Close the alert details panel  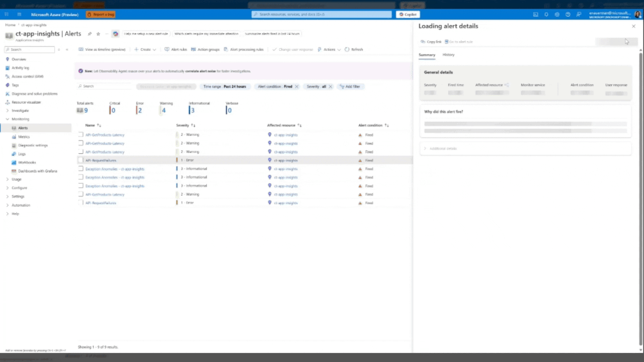[633, 26]
